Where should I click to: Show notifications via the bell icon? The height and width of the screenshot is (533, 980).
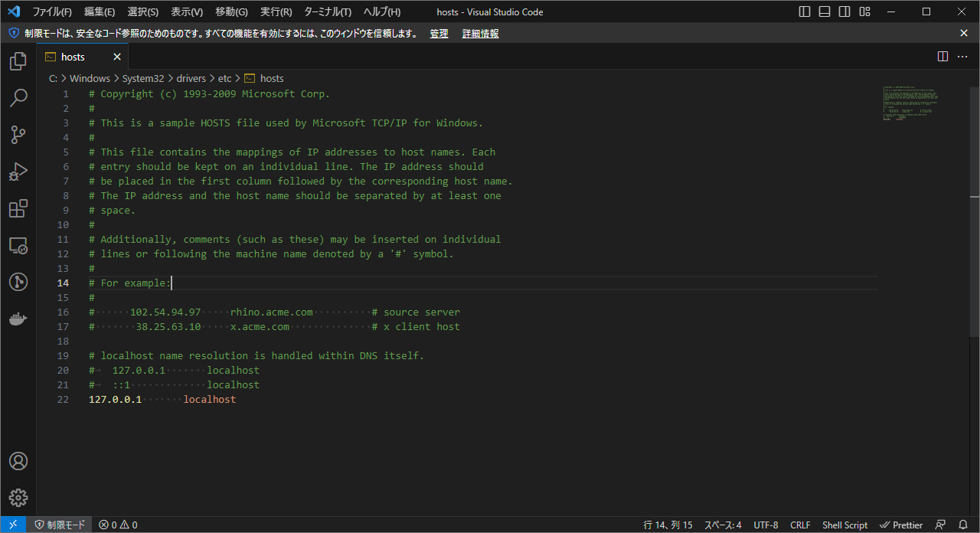tap(965, 525)
